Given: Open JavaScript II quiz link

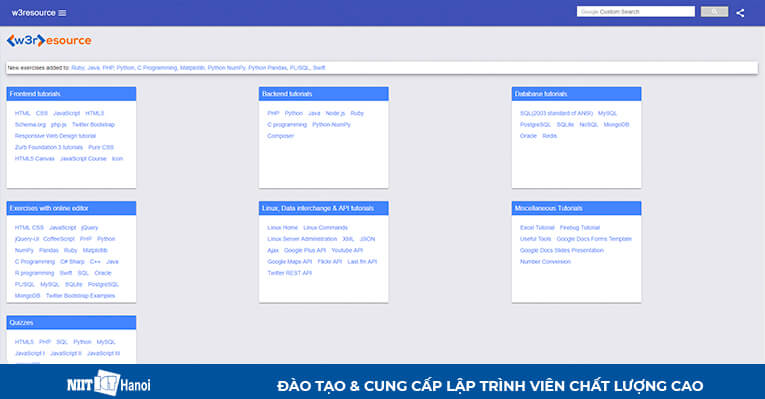Looking at the screenshot, I should (66, 353).
